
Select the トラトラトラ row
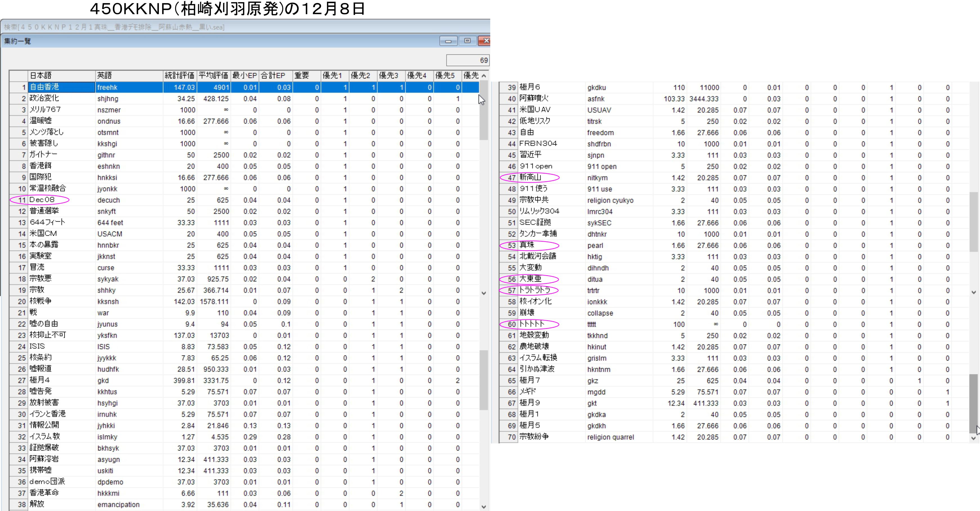tap(535, 290)
